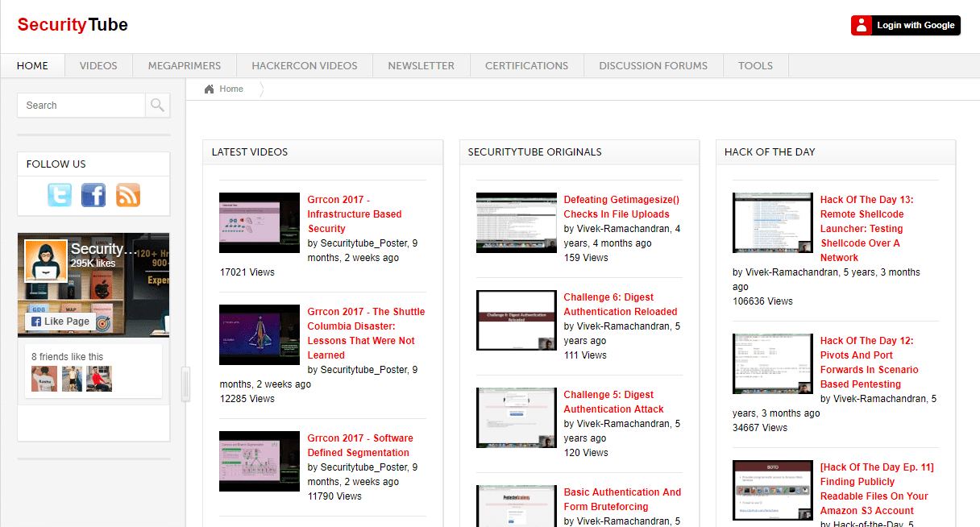The width and height of the screenshot is (980, 527).
Task: Open the HOME tab
Action: [32, 66]
